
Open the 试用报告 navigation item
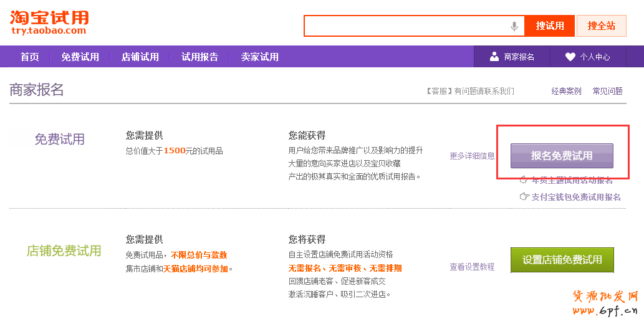pos(199,57)
